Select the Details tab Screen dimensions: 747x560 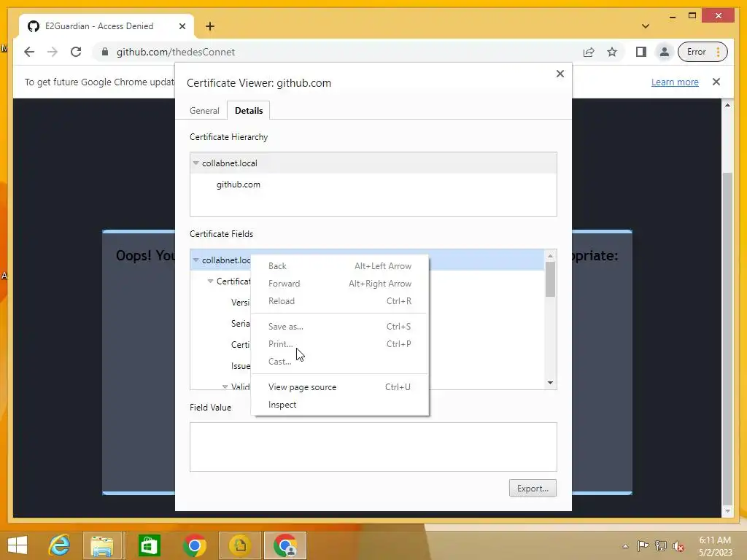[249, 111]
